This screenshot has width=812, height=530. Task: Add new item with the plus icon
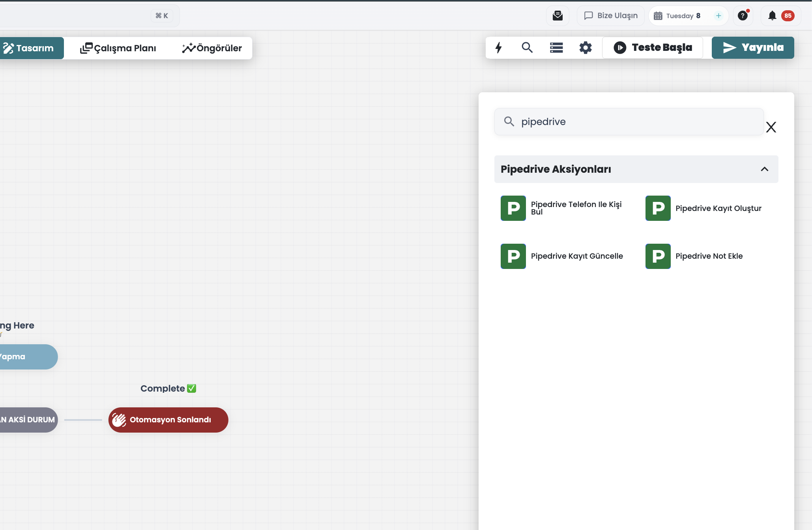click(718, 16)
